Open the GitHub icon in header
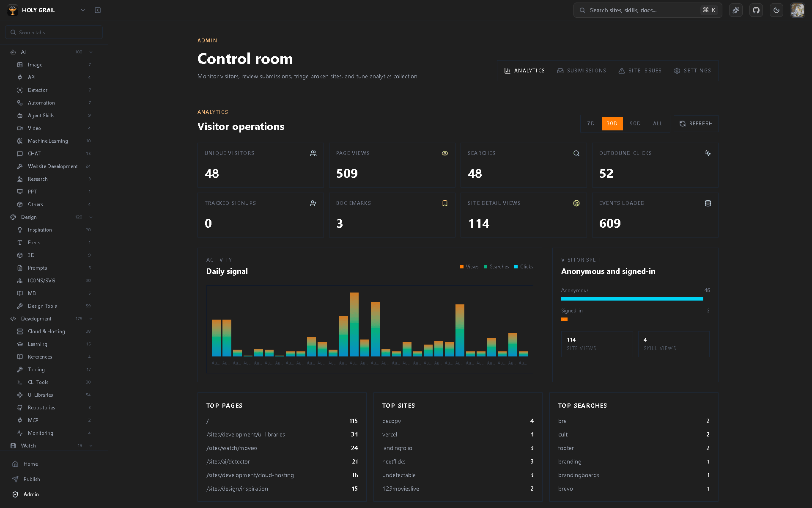This screenshot has height=508, width=812. pos(756,10)
